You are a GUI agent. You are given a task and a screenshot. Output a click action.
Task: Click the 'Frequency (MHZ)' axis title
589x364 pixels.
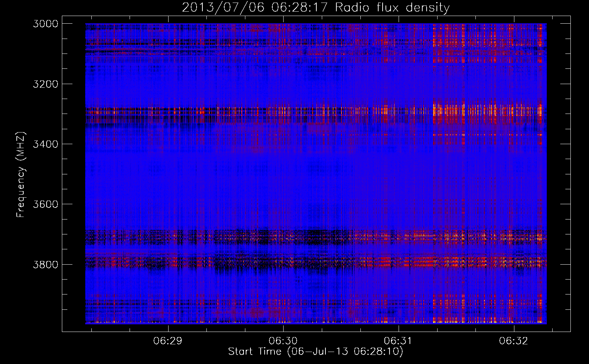pyautogui.click(x=21, y=175)
